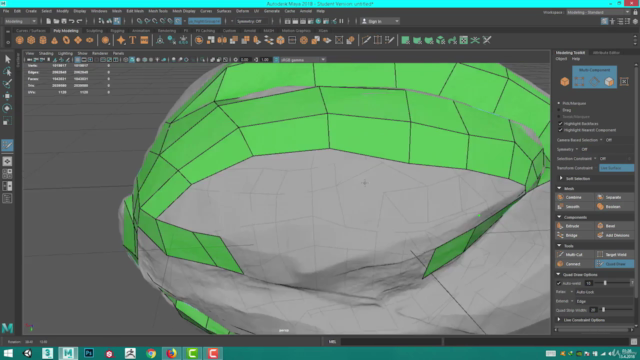Viewport: 640px width, 360px height.
Task: Click the Bridge button
Action: pyautogui.click(x=574, y=235)
